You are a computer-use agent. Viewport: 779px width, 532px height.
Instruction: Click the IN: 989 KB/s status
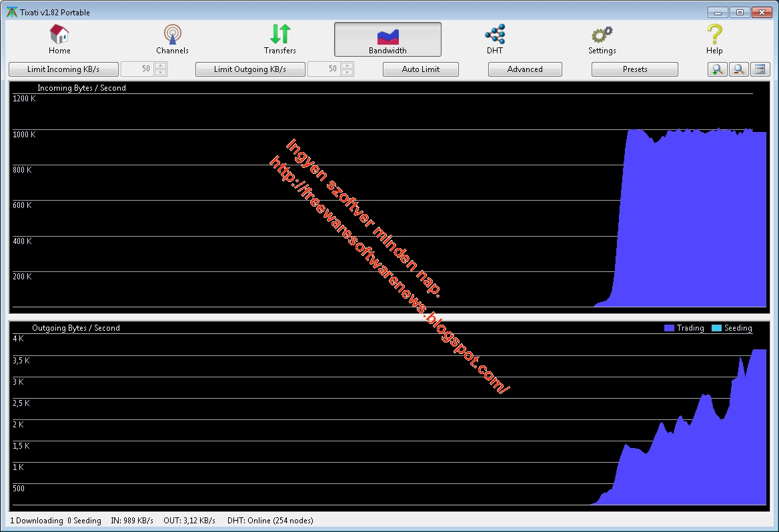pyautogui.click(x=131, y=521)
